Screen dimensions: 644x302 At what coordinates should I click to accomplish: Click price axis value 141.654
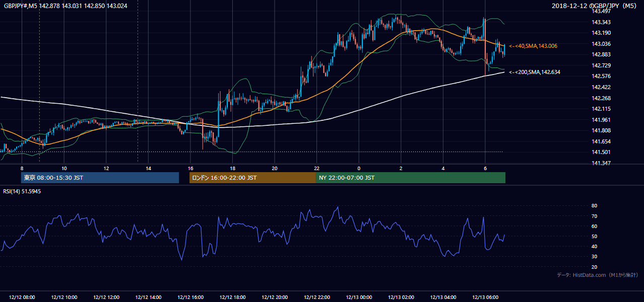[x=601, y=141]
